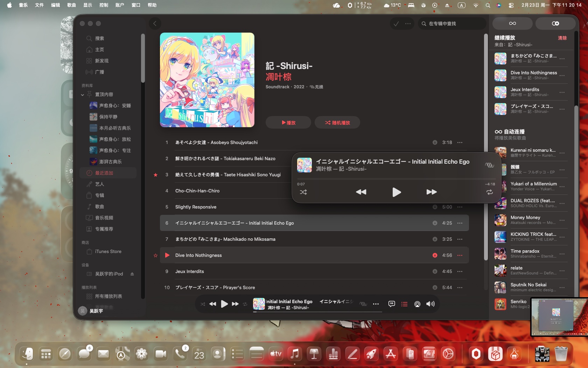The image size is (588, 368).
Task: Click the download icon for Slightly Responsive
Action: tap(435, 207)
